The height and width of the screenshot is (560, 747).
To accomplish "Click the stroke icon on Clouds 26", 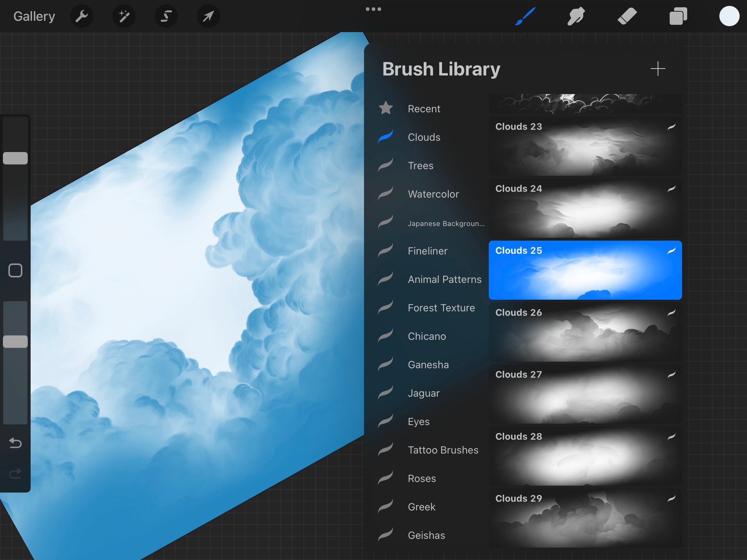I will [671, 312].
